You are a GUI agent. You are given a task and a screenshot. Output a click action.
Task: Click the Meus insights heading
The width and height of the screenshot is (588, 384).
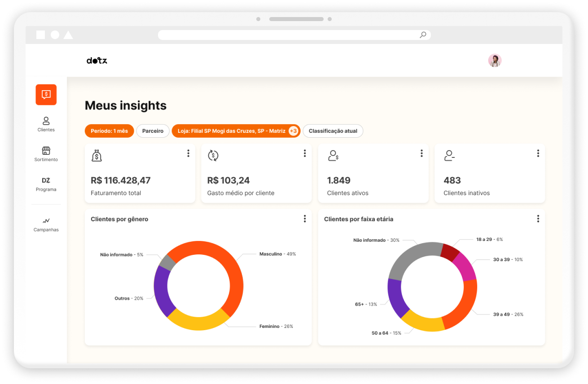tap(126, 106)
